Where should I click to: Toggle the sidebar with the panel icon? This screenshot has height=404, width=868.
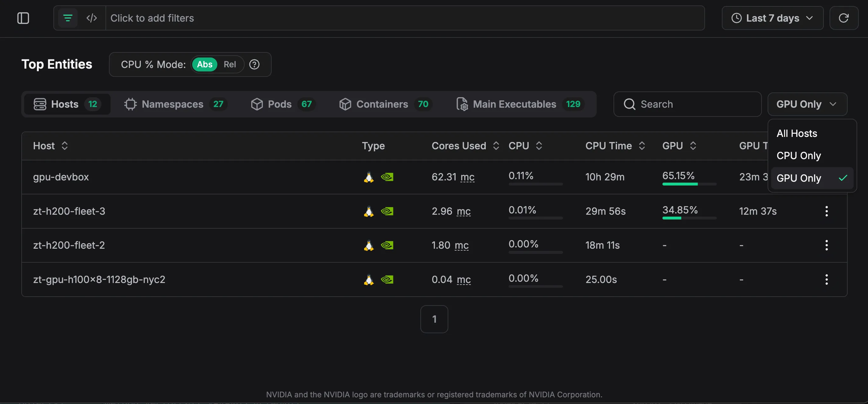[x=23, y=18]
